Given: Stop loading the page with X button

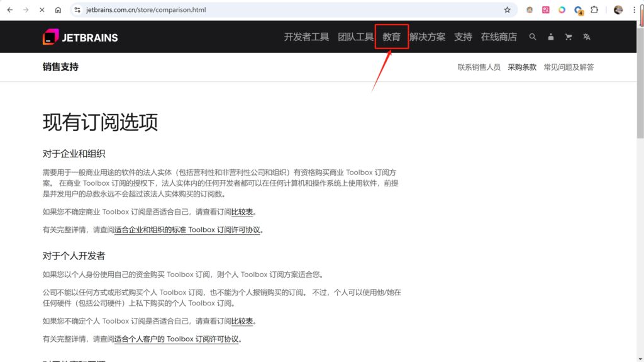Looking at the screenshot, I should point(42,10).
